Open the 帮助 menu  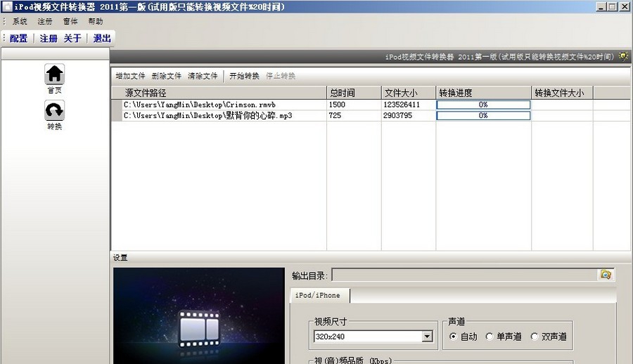point(96,21)
